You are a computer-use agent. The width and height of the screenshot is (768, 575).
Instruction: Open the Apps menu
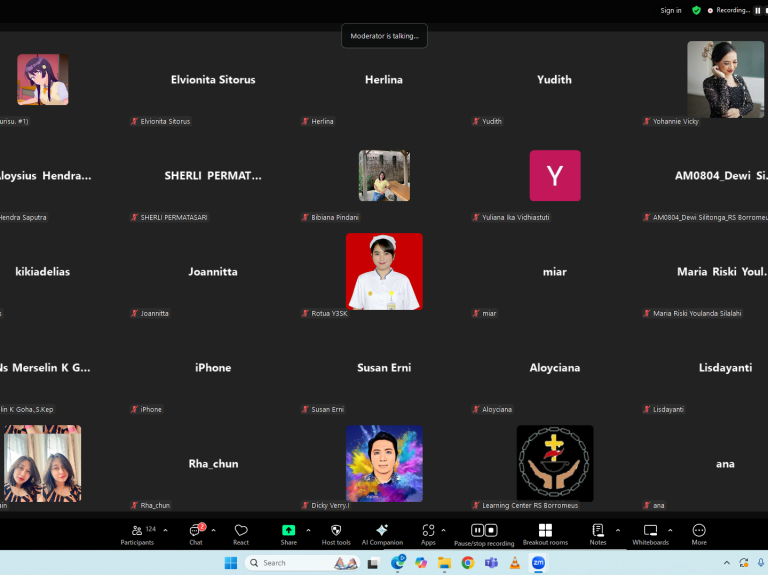pos(428,534)
